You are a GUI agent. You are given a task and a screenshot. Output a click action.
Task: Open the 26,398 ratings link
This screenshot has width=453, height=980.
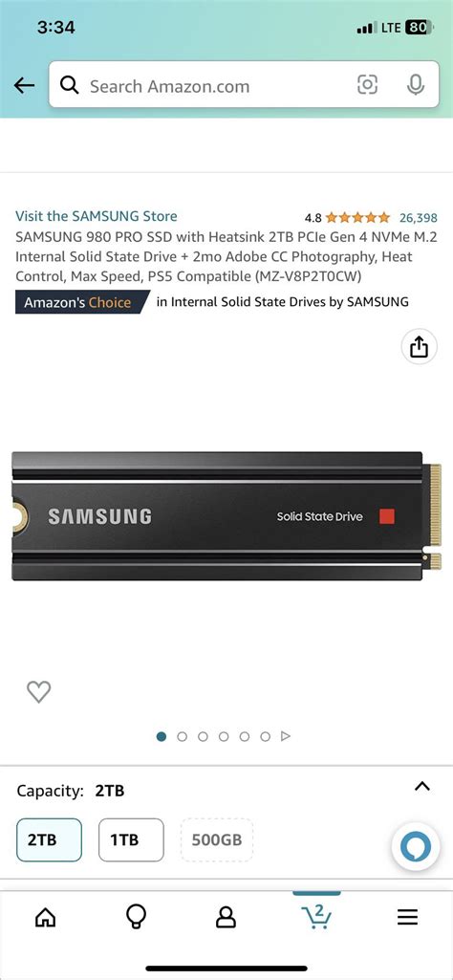click(x=418, y=217)
